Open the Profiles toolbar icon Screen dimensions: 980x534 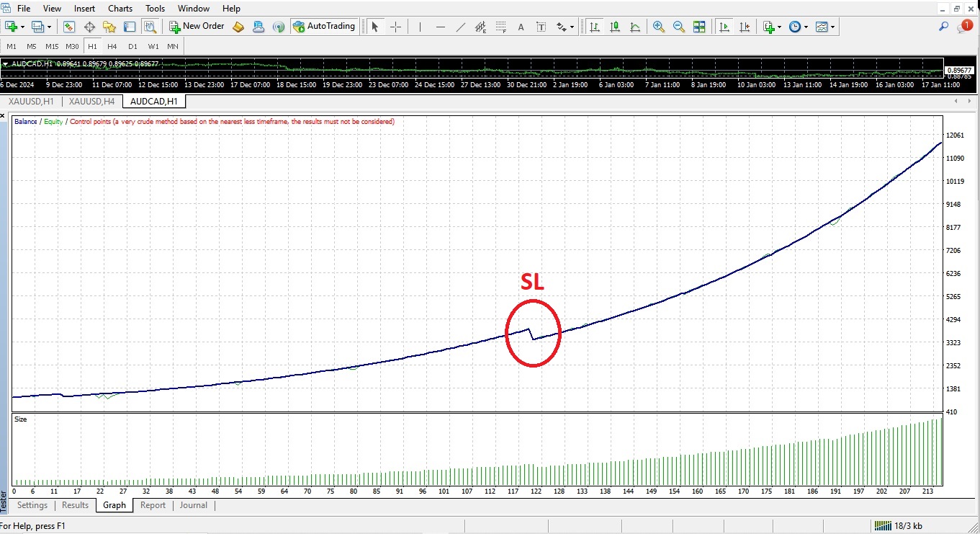coord(37,27)
